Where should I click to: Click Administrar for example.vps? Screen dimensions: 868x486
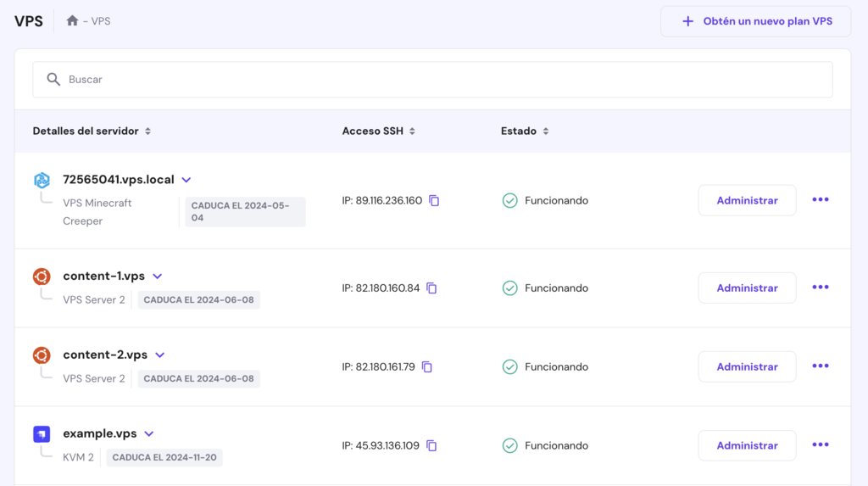tap(747, 446)
